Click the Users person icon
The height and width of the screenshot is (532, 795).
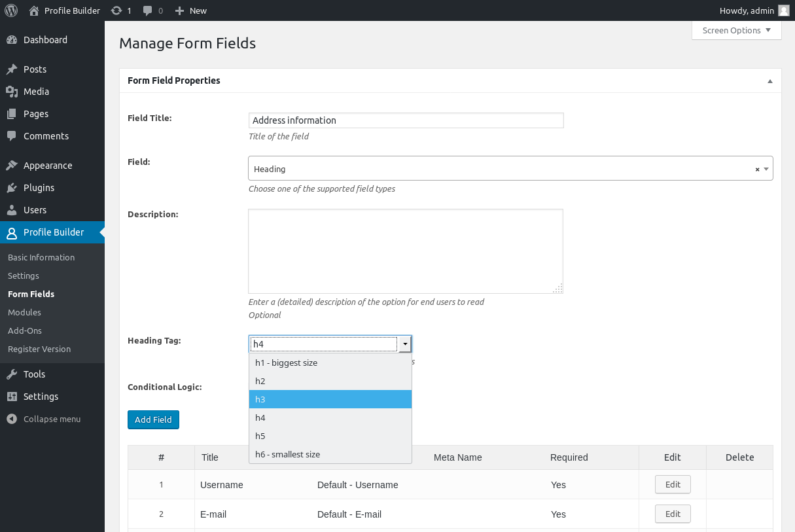[x=12, y=210]
